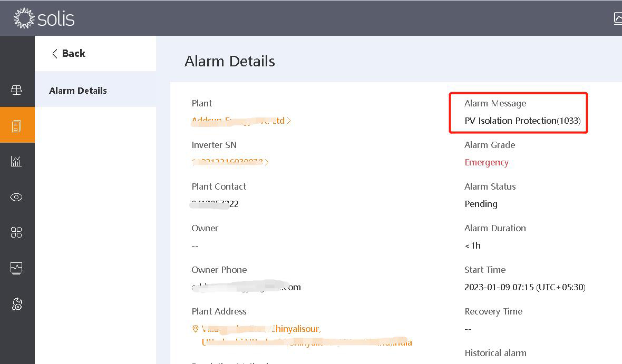Open the monitor waveform sidebar icon
Screen dimensions: 622x364
16,269
